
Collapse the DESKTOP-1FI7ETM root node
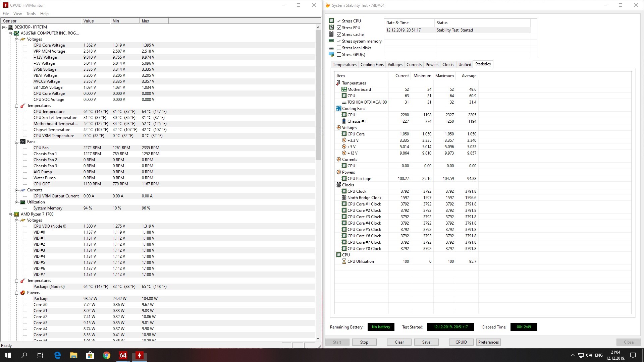tap(4, 27)
